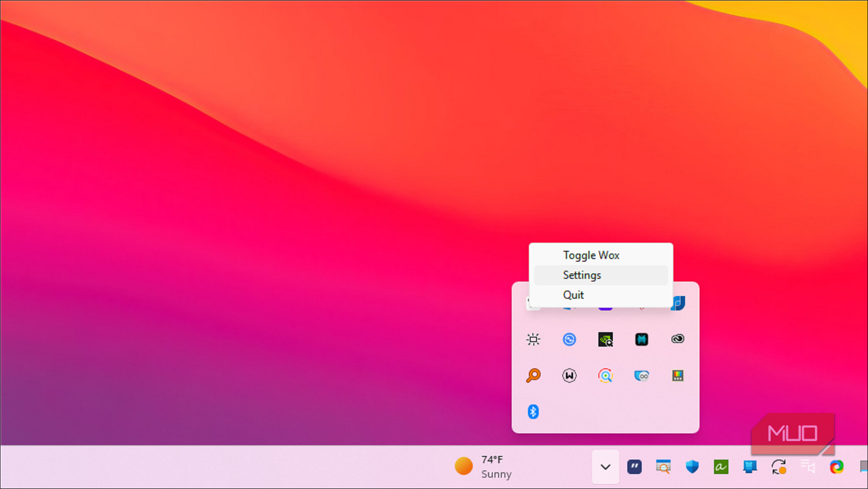Open the blue sync utility tray icon
868x489 pixels.
click(x=570, y=340)
